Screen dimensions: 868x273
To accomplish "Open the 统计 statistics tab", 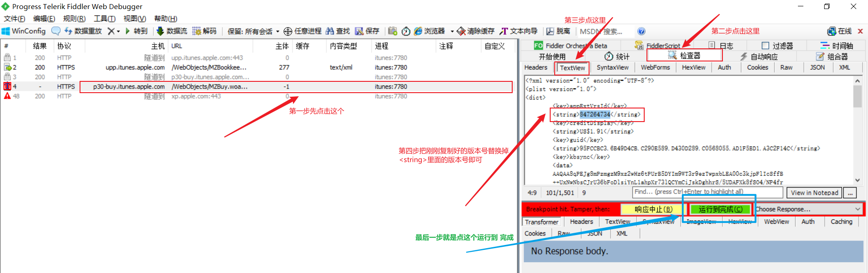I will (x=617, y=56).
